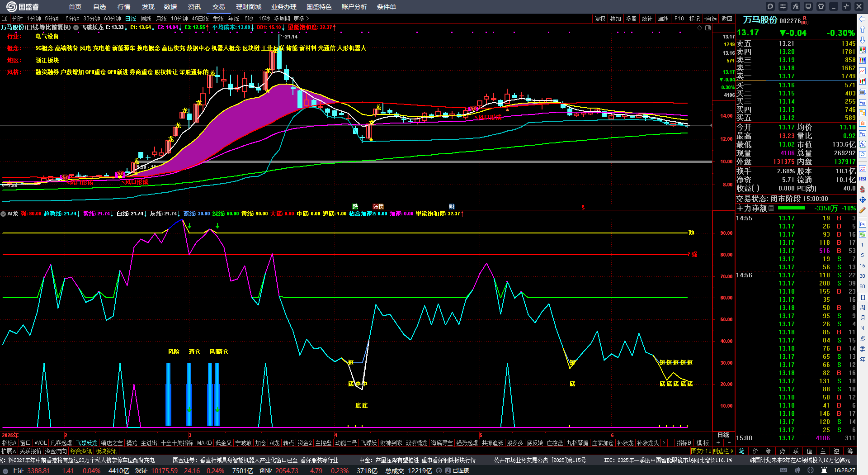Click the up arrow in right sidebar
The height and width of the screenshot is (475, 868).
coord(863,29)
